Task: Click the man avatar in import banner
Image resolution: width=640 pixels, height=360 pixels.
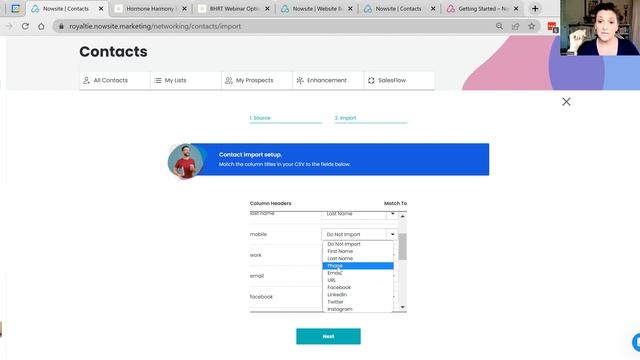Action: [x=186, y=161]
